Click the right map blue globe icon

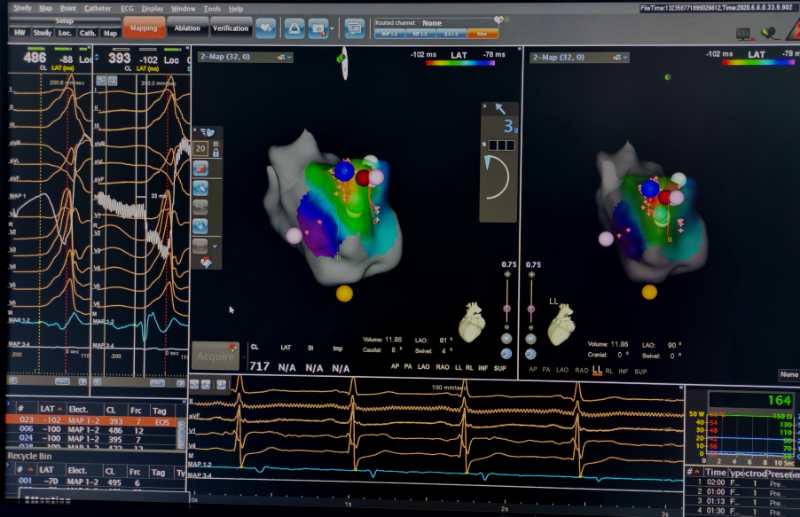531,354
